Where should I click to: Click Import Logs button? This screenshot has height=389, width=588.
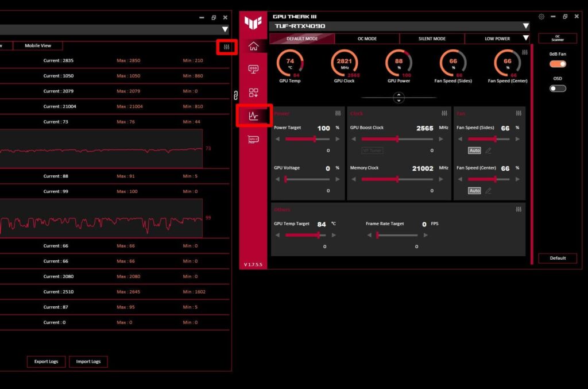point(88,361)
